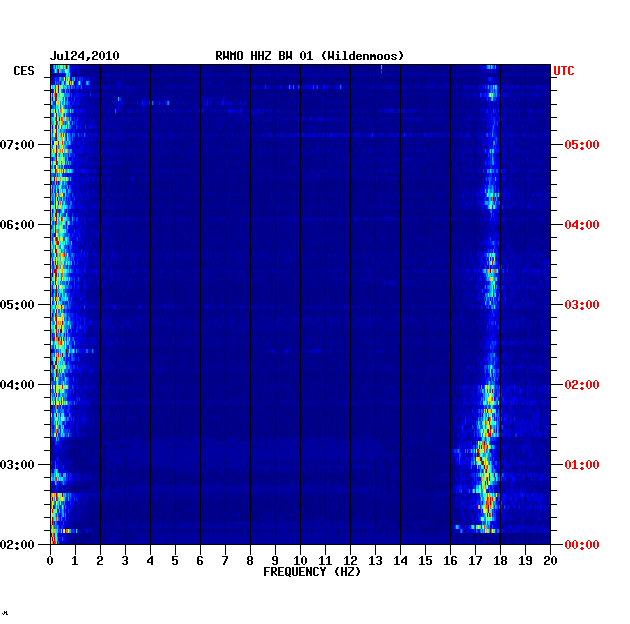Screen dimensions: 630x624
Task: Click frequency axis label 8
Action: click(x=250, y=561)
